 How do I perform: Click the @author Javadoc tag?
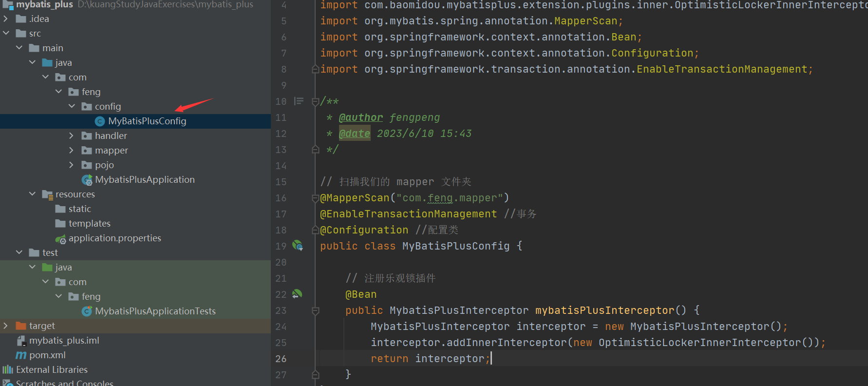coord(361,117)
